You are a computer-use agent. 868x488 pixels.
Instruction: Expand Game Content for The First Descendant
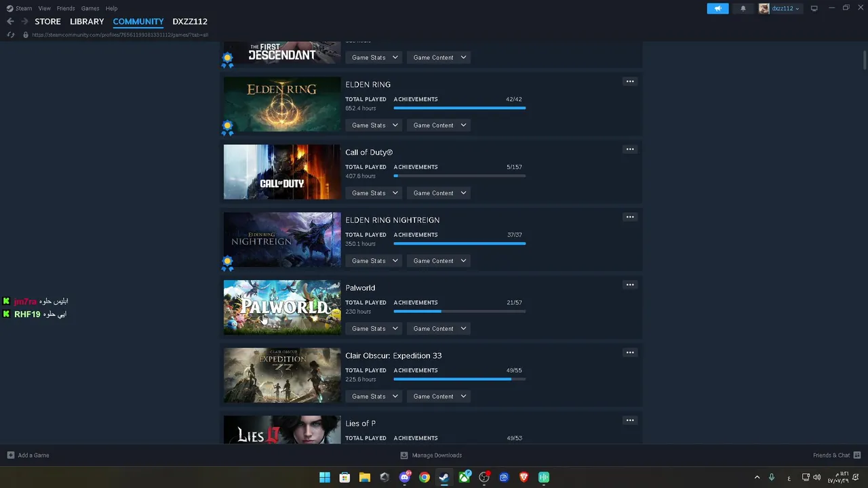pos(439,58)
